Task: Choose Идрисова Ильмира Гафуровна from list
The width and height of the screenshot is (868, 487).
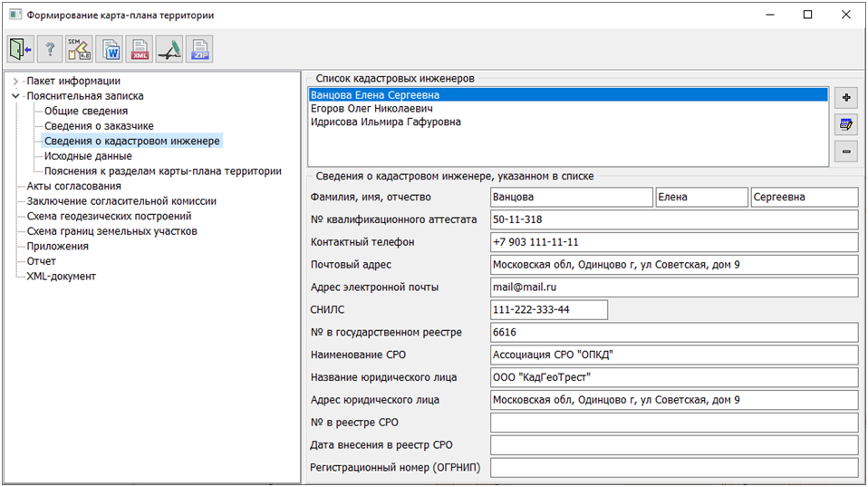Action: pos(385,122)
